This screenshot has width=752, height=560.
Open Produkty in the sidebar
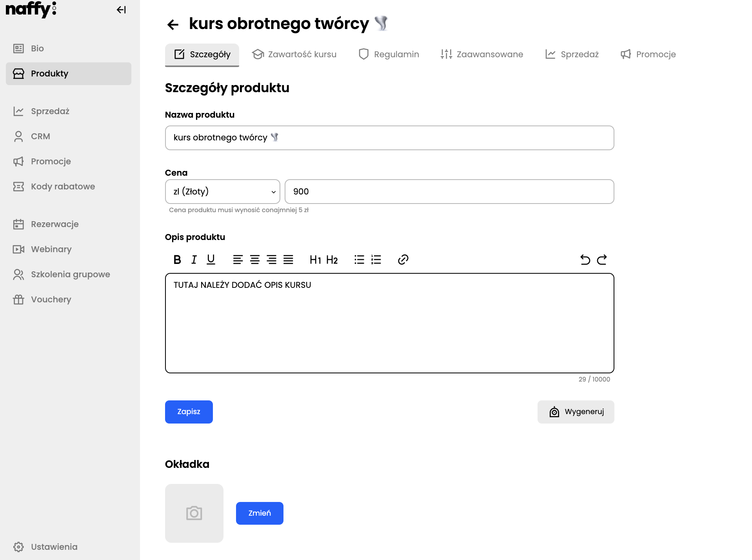[x=69, y=74]
